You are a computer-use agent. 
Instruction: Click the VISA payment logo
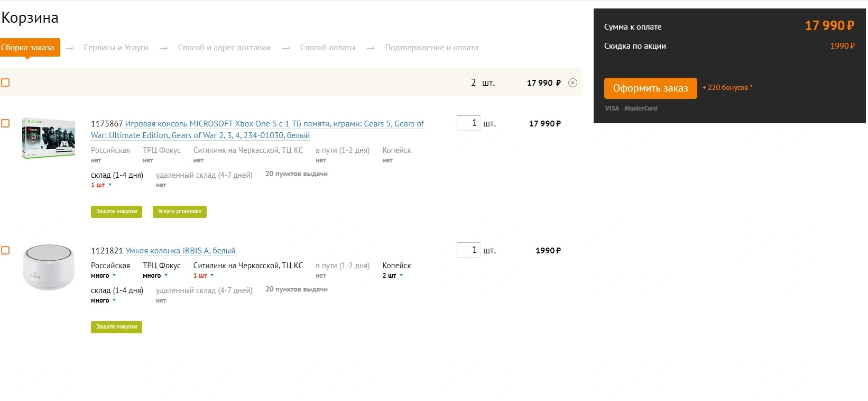click(x=612, y=108)
